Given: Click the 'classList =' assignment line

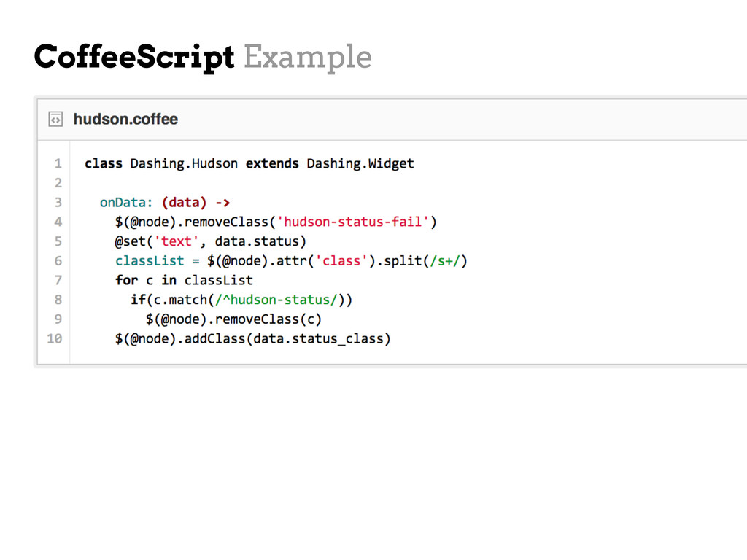Looking at the screenshot, I should pos(291,261).
